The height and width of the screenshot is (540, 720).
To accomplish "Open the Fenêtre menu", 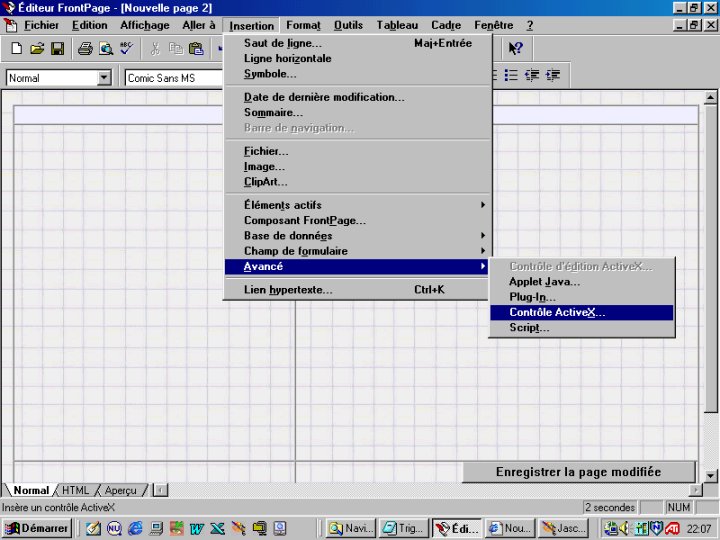I will [494, 25].
